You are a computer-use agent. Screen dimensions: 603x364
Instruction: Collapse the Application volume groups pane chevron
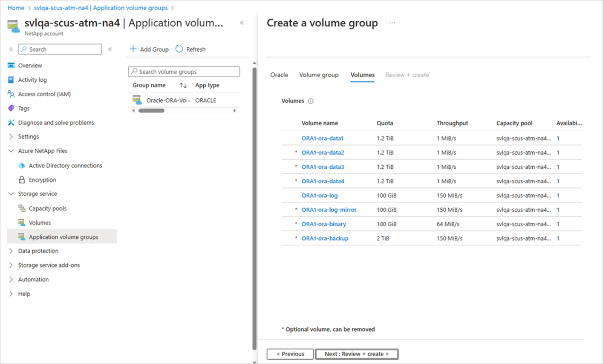point(242,23)
